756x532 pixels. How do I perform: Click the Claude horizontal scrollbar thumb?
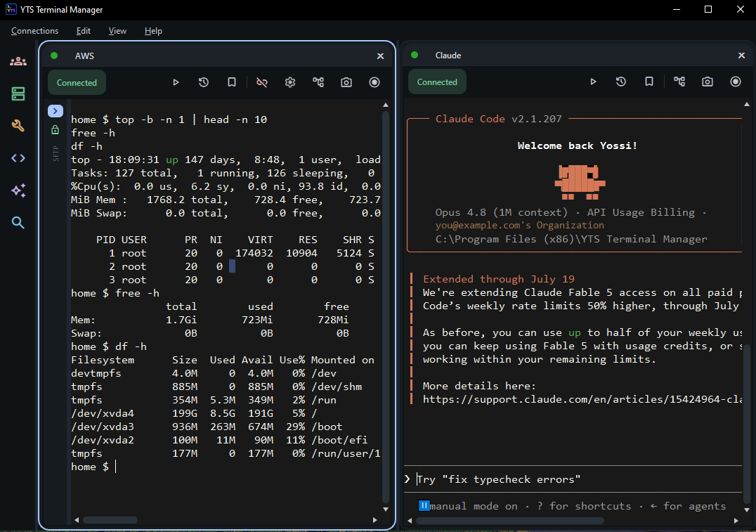(x=510, y=521)
